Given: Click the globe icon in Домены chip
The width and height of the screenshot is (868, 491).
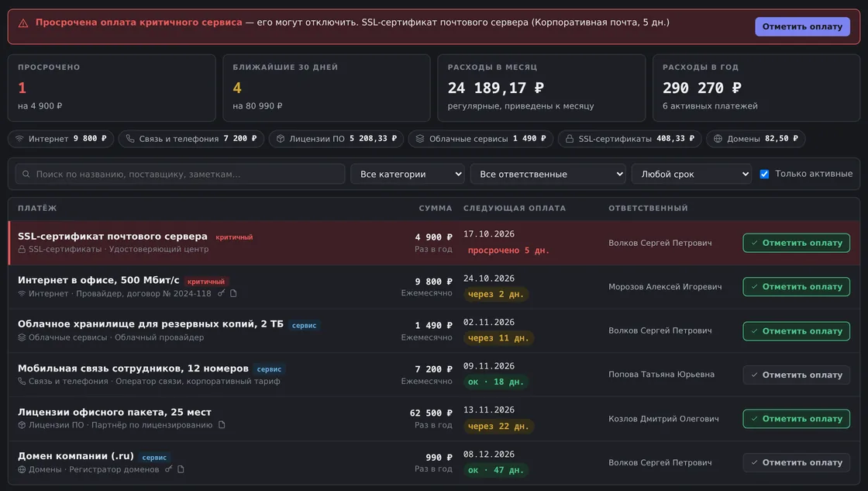Looking at the screenshot, I should coord(718,139).
